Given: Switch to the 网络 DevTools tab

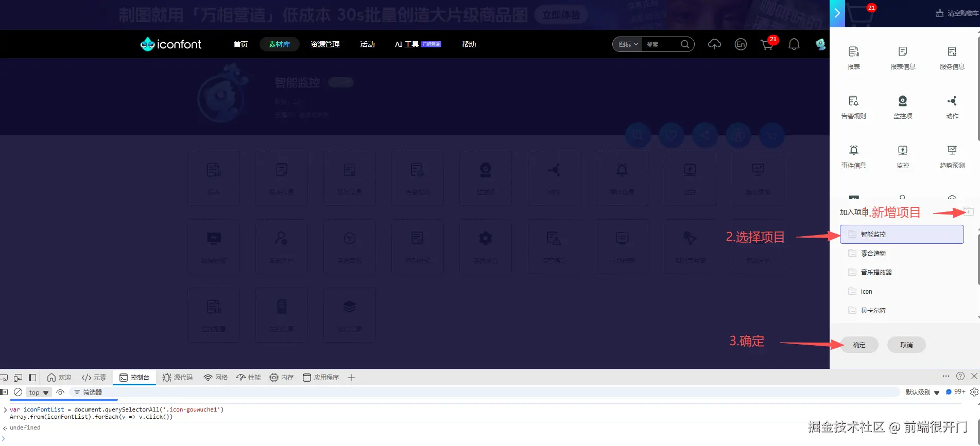Looking at the screenshot, I should click(215, 378).
